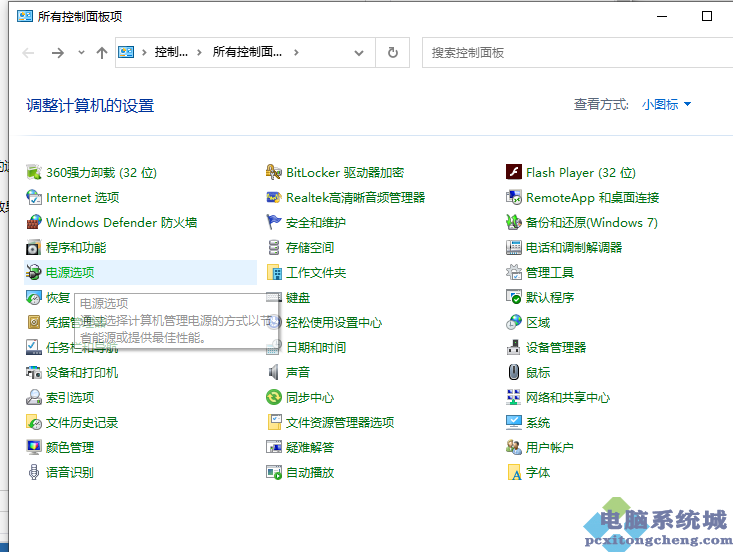Click the 字体 fonts icon
733x552 pixels.
click(x=514, y=472)
